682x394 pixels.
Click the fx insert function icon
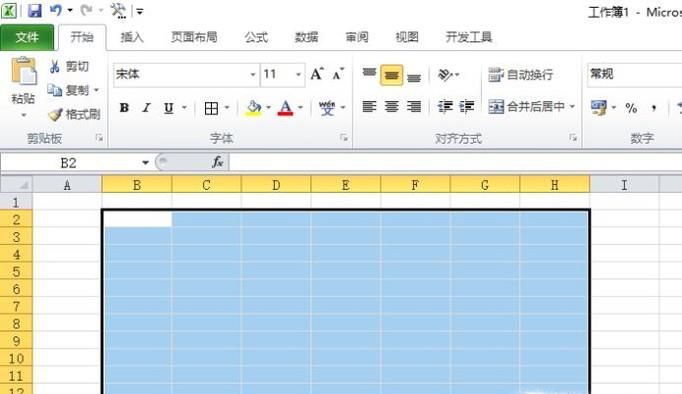(217, 162)
